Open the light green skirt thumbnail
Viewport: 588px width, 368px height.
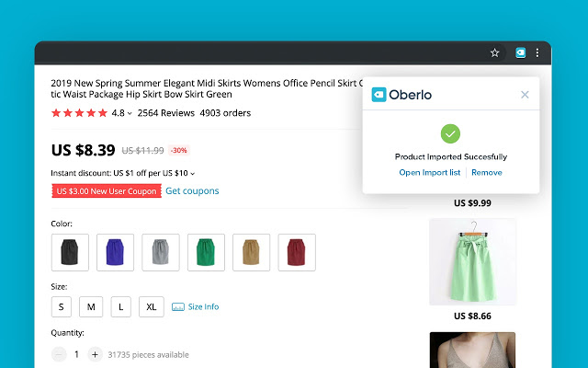[472, 260]
